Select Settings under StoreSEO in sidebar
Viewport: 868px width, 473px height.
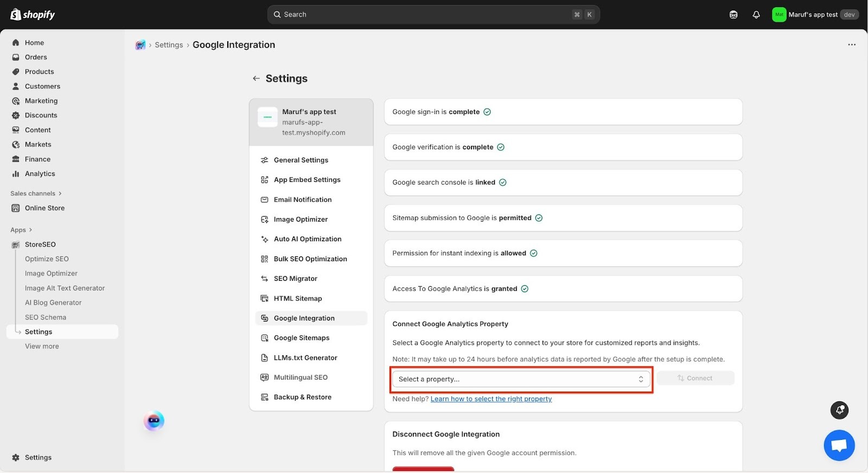pos(62,332)
